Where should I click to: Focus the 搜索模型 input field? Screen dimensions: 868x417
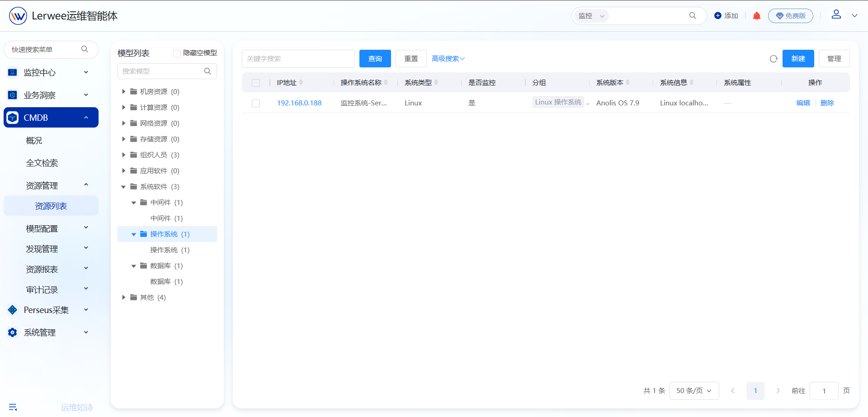[x=167, y=71]
